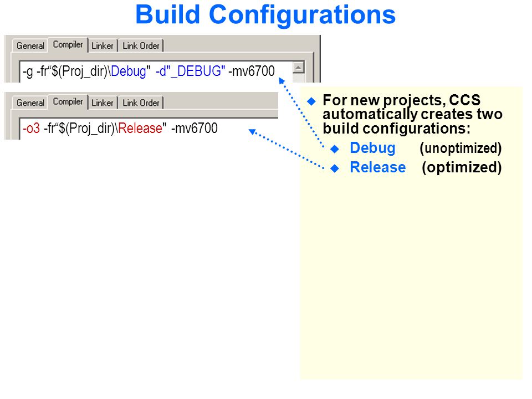The image size is (532, 399).
Task: Click the -mv6700 option in the Release field
Action: click(195, 128)
